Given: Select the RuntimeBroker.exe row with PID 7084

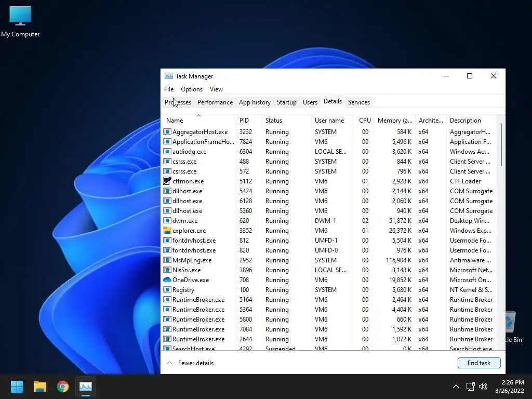Looking at the screenshot, I should (329, 329).
